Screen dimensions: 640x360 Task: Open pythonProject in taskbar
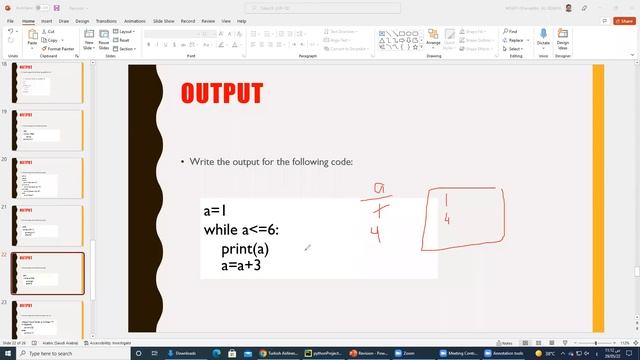(x=324, y=353)
